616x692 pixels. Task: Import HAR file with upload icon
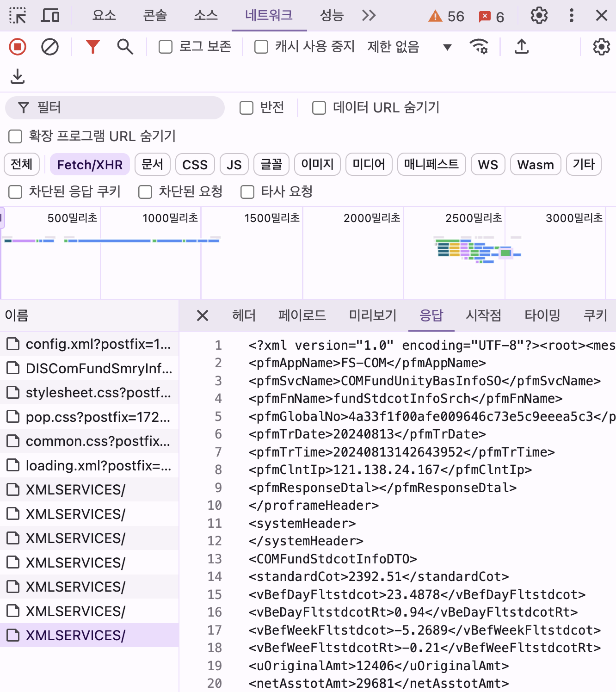pyautogui.click(x=522, y=46)
